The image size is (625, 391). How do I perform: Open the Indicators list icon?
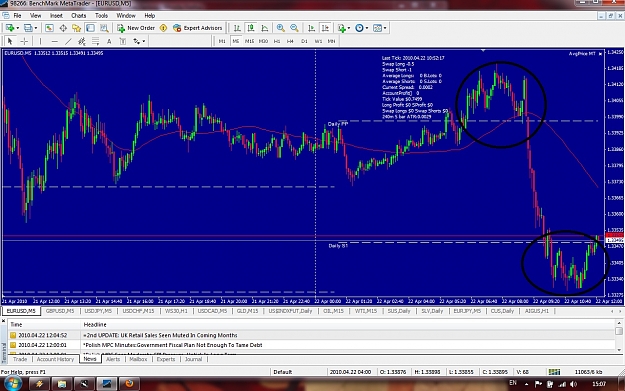coord(342,28)
